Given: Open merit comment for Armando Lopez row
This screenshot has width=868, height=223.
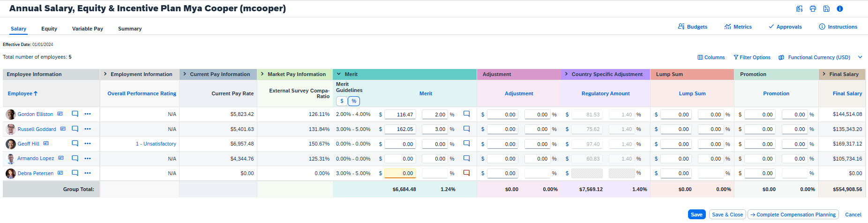Looking at the screenshot, I should click(466, 159).
